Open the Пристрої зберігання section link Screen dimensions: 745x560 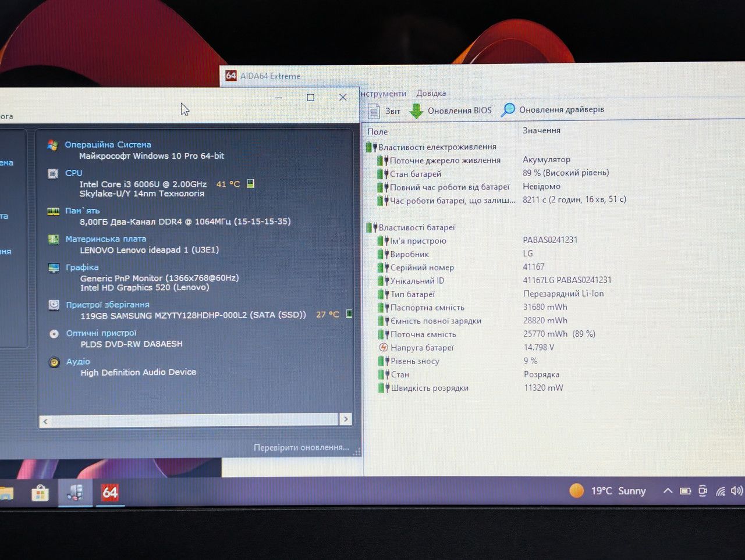click(108, 305)
